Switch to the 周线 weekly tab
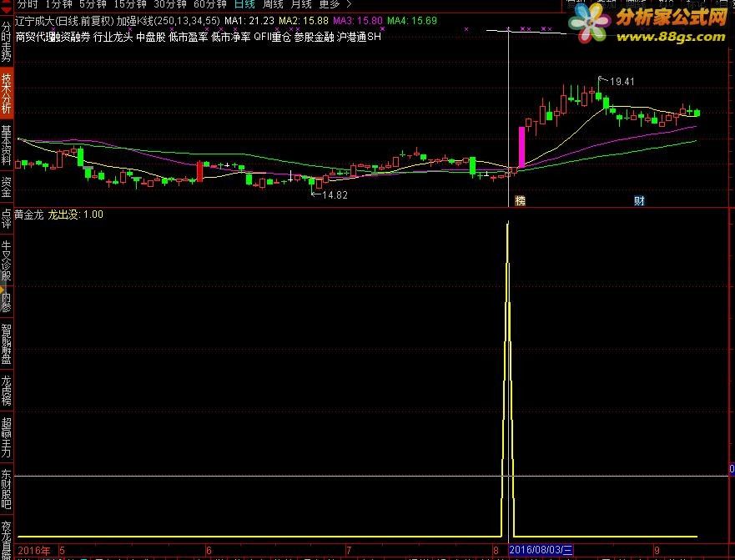Viewport: 735px width, 560px height. (x=273, y=5)
